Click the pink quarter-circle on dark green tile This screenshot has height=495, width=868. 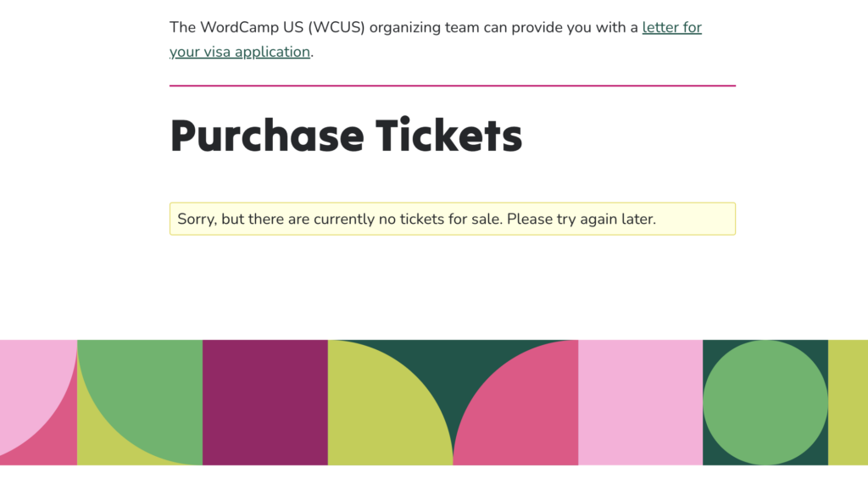point(526,415)
